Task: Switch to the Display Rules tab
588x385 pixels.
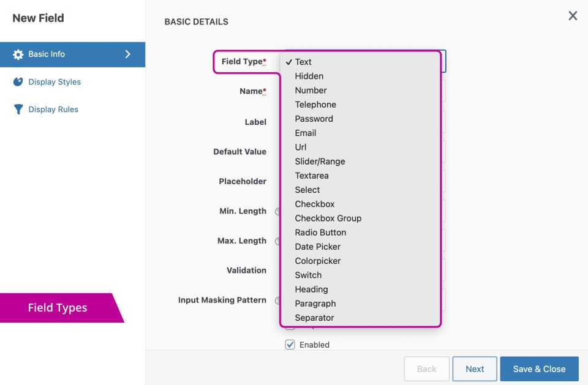Action: 53,110
